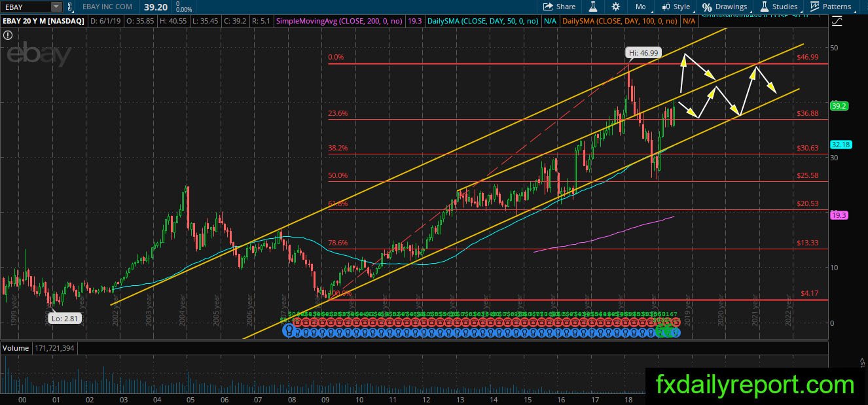This screenshot has width=868, height=405.
Task: Open chart settings gear icon
Action: (615, 7)
